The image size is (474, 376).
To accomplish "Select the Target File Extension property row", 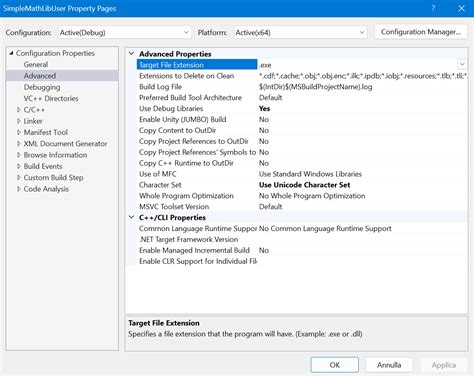I will tap(197, 65).
